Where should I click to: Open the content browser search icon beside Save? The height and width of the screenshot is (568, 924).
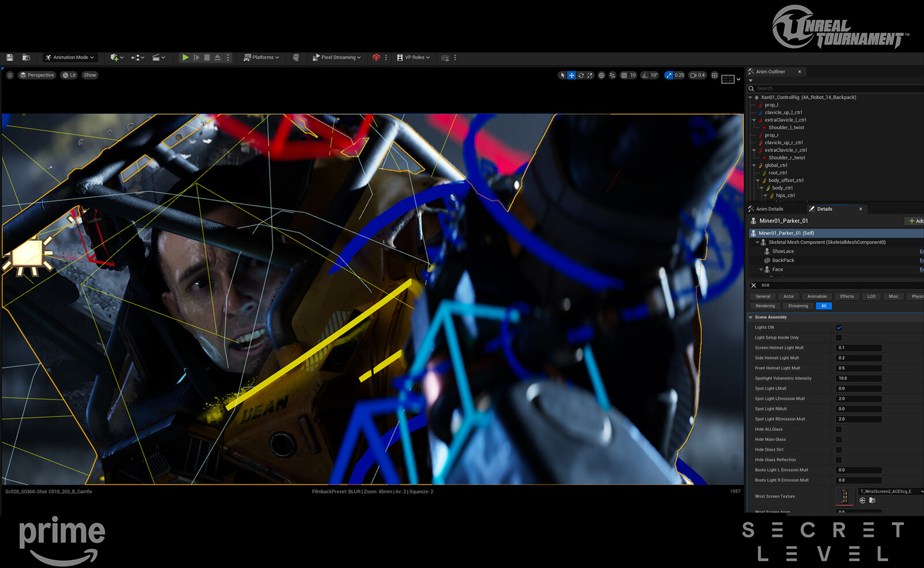click(26, 58)
